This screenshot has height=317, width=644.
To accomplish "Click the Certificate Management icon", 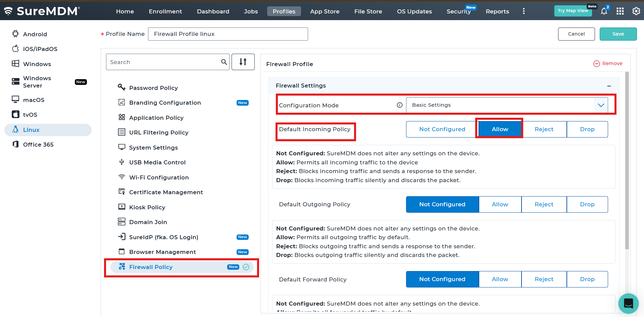I will coord(121,192).
